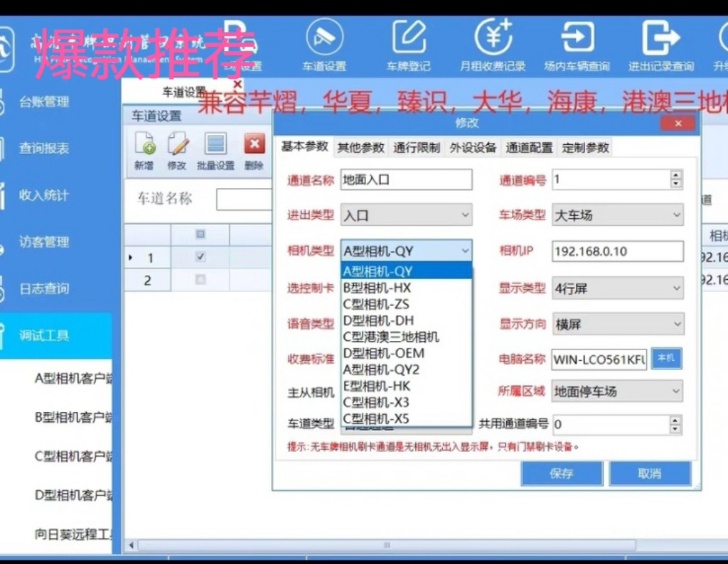Click the 本机 button beside 电脑名称

(665, 359)
